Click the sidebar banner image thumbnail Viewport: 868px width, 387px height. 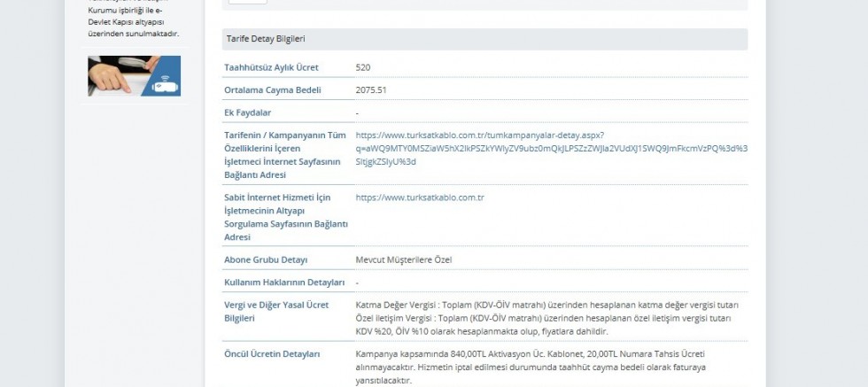(x=134, y=76)
